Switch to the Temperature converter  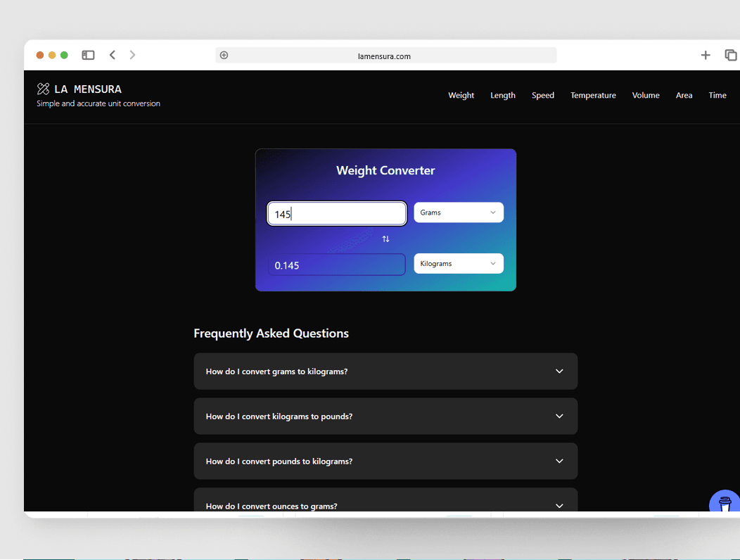(x=593, y=96)
